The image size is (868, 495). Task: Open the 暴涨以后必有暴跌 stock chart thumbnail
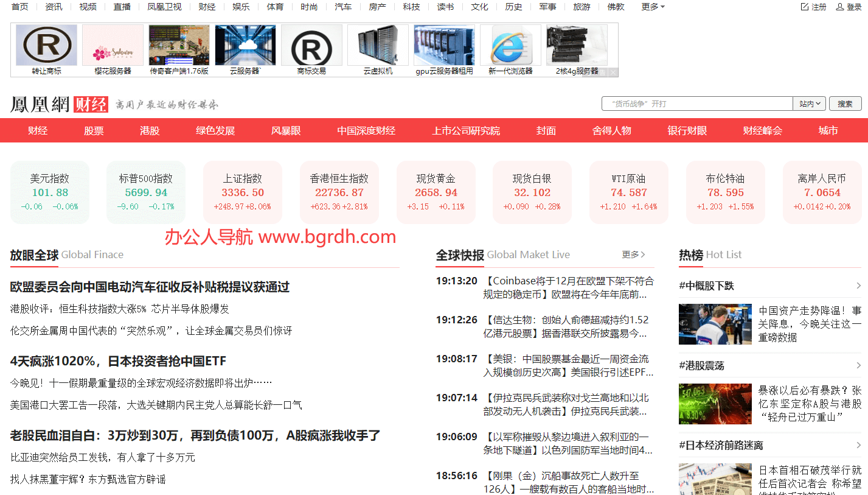[x=715, y=404]
